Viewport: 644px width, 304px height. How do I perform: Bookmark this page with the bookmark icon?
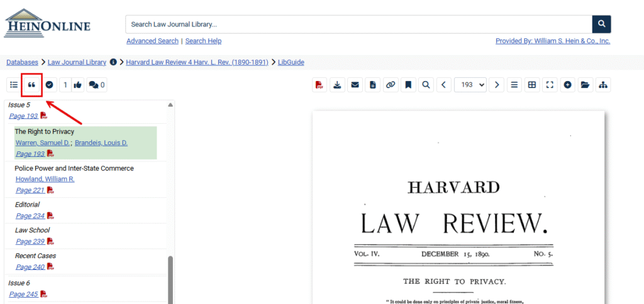(x=408, y=85)
